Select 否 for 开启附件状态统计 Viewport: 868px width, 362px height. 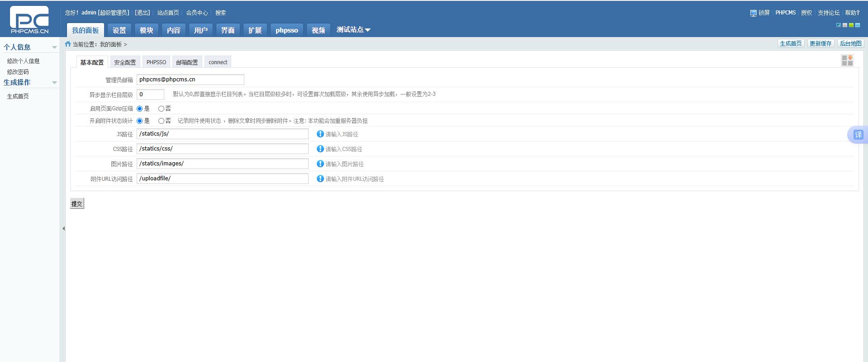tap(161, 121)
